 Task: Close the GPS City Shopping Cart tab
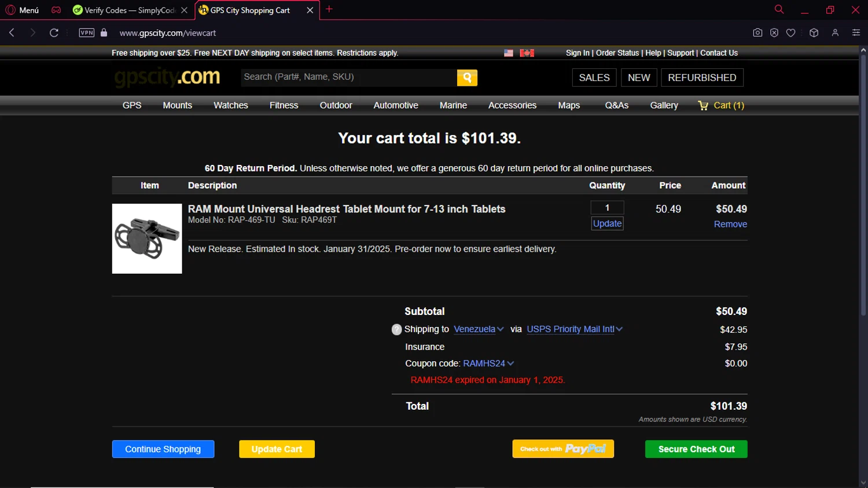[310, 10]
